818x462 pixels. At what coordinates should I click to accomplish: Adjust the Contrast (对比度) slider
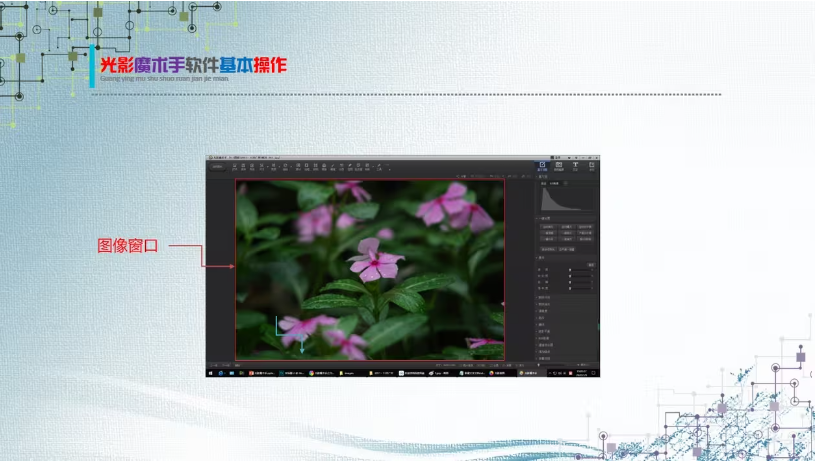click(580, 276)
